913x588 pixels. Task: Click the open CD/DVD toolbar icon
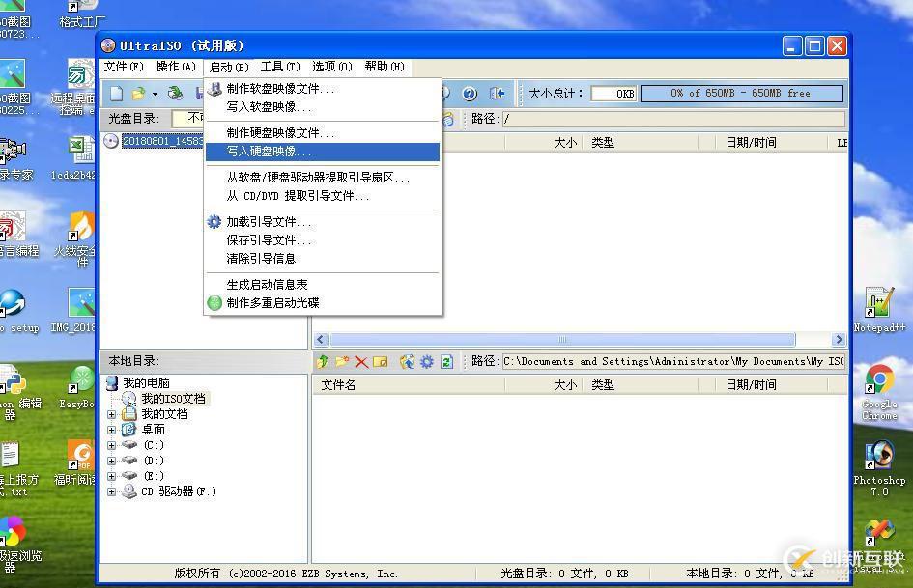tap(175, 93)
